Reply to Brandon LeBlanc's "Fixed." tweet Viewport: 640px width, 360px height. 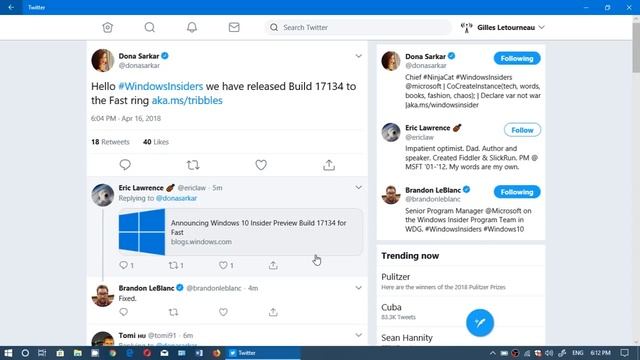(x=124, y=312)
